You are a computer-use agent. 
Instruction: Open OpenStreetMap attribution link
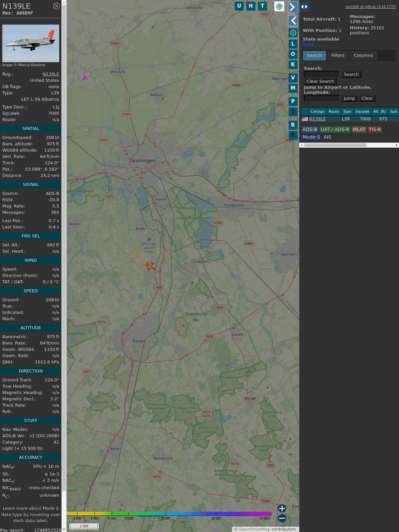pos(255,529)
